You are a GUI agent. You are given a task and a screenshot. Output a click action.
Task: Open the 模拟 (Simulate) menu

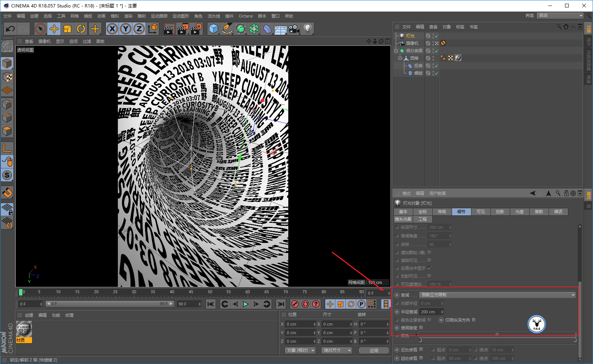(115, 16)
